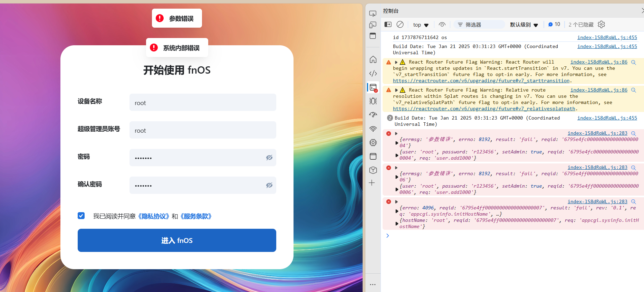Click magnifier icon beside first React Router warning
This screenshot has width=644, height=292.
click(x=634, y=62)
